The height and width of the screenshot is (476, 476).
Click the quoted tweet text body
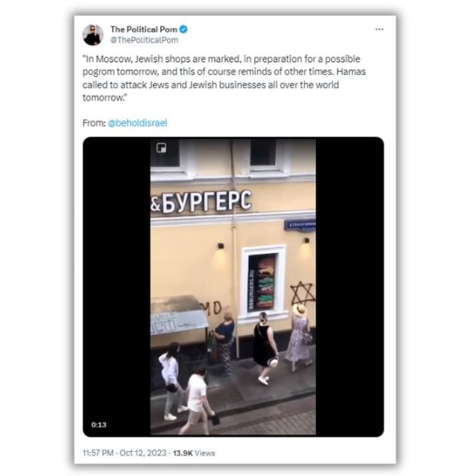tap(224, 78)
